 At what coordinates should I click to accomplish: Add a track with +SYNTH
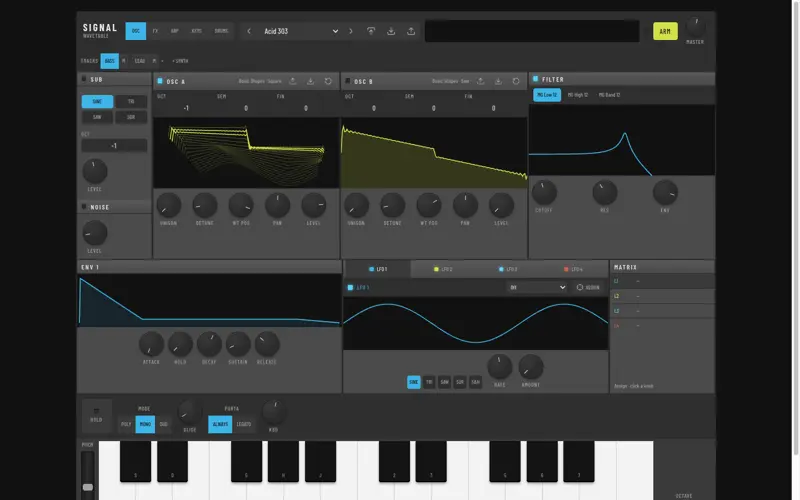pyautogui.click(x=180, y=61)
